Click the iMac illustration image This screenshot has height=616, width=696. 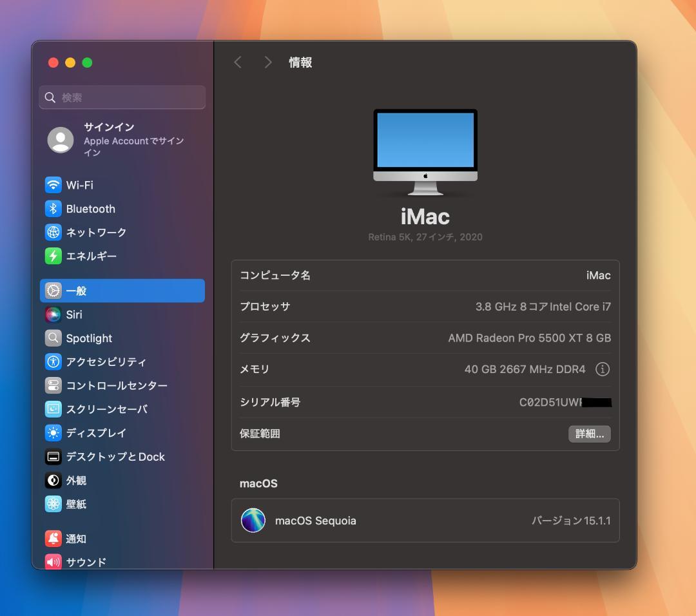[x=425, y=152]
